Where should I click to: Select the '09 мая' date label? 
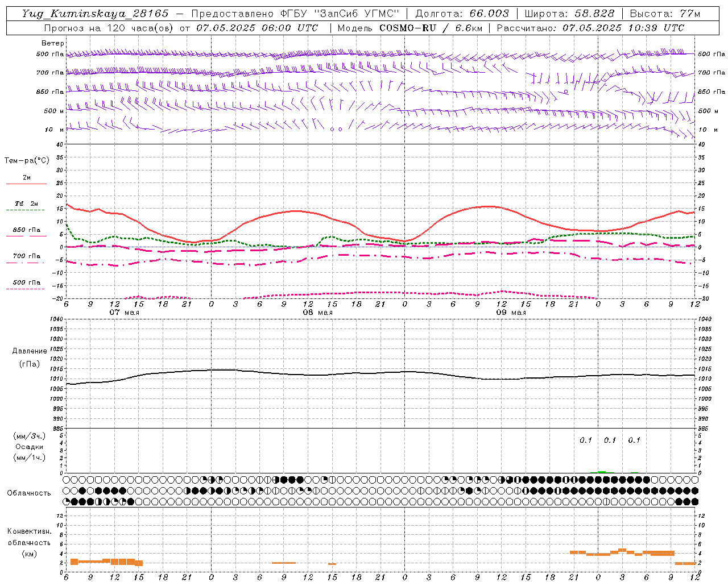click(x=511, y=313)
